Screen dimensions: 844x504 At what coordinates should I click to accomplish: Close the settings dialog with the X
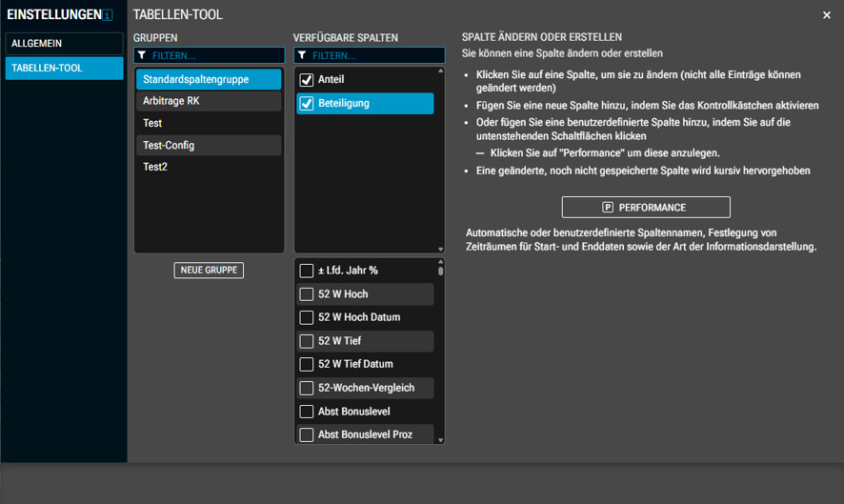pos(826,15)
